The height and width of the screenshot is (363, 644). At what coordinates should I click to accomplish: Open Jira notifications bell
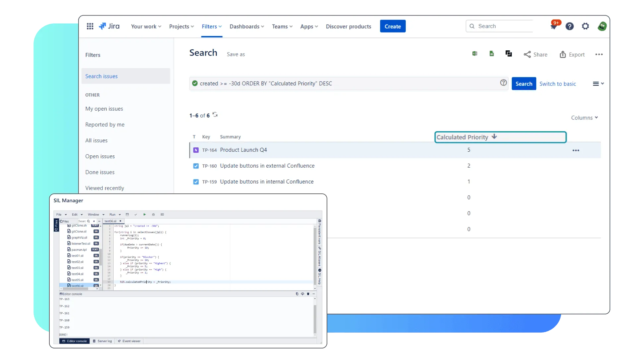(x=553, y=26)
